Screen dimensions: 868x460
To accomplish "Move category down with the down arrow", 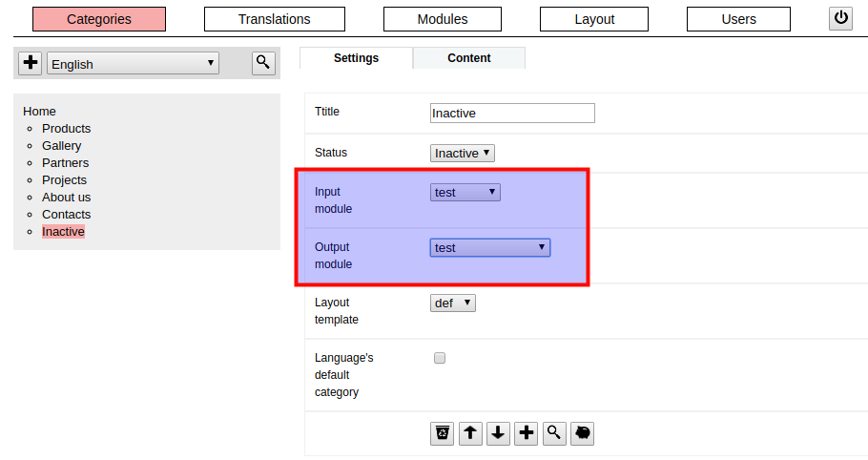I will [x=498, y=433].
